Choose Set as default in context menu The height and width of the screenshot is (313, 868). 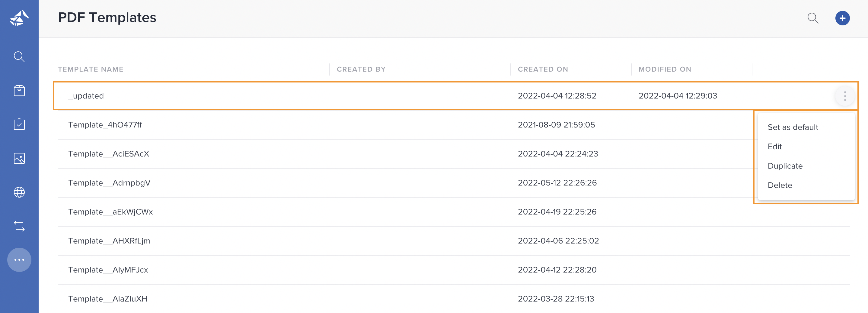tap(793, 127)
